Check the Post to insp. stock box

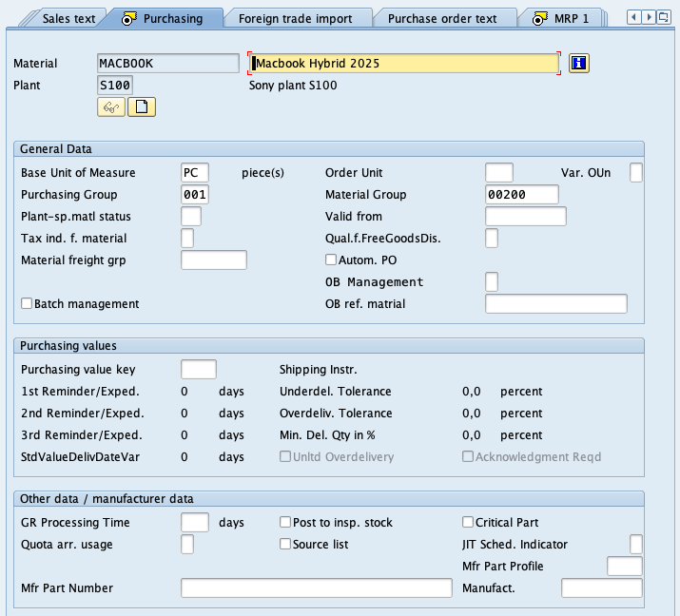pos(285,522)
